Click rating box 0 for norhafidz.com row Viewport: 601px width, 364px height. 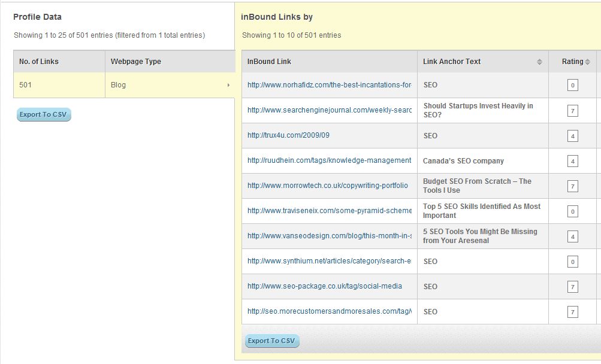[573, 86]
